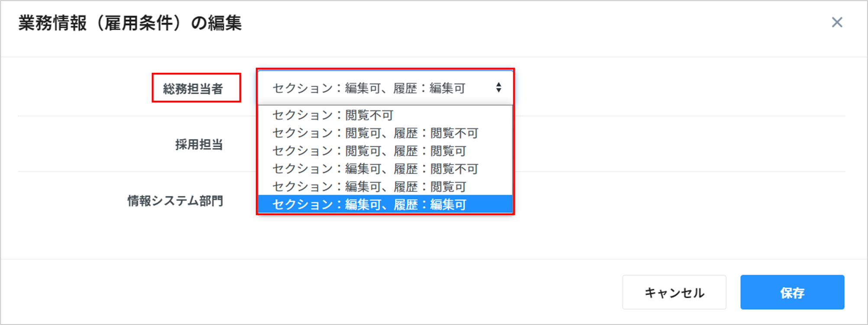Select セクション：編集可、履歴：閲覧不可 option
Viewport: 868px width, 325px height.
[375, 169]
